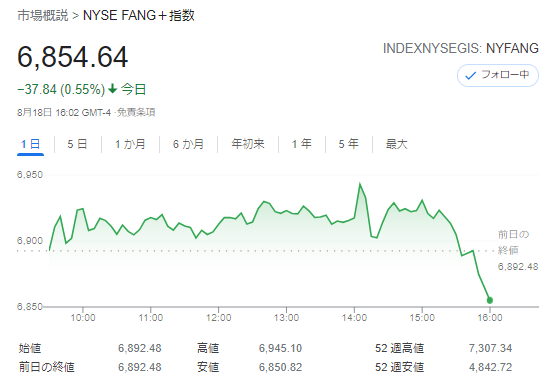Screen dimensions: 557x386
Task: Click the checkmark in フォロー中 button
Action: click(470, 76)
